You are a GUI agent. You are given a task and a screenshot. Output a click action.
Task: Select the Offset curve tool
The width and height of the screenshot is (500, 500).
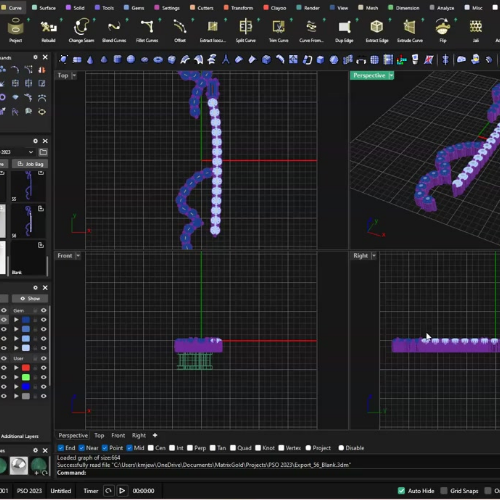coord(180,30)
